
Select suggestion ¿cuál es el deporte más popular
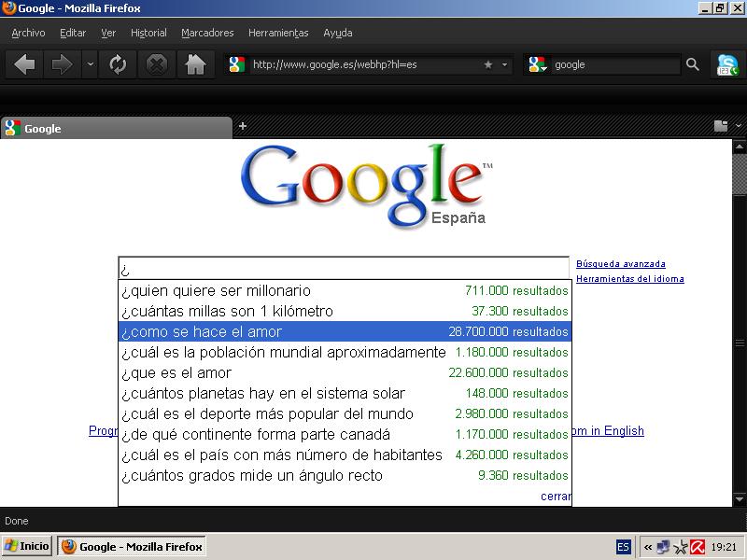[x=345, y=413]
